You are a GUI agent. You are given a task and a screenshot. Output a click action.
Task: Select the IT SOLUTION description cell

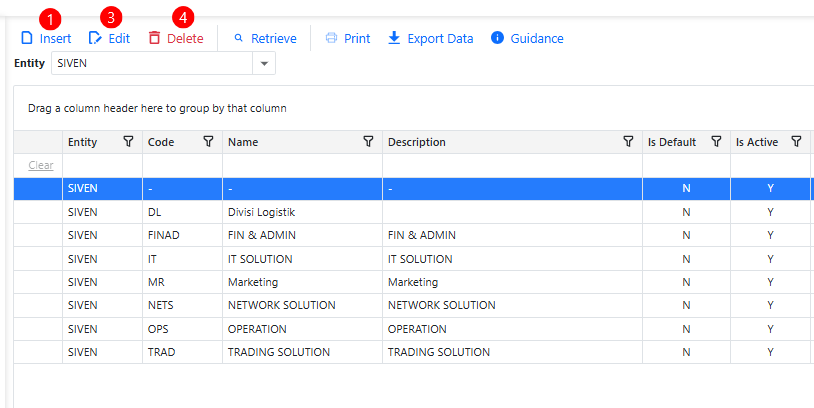pyautogui.click(x=513, y=259)
